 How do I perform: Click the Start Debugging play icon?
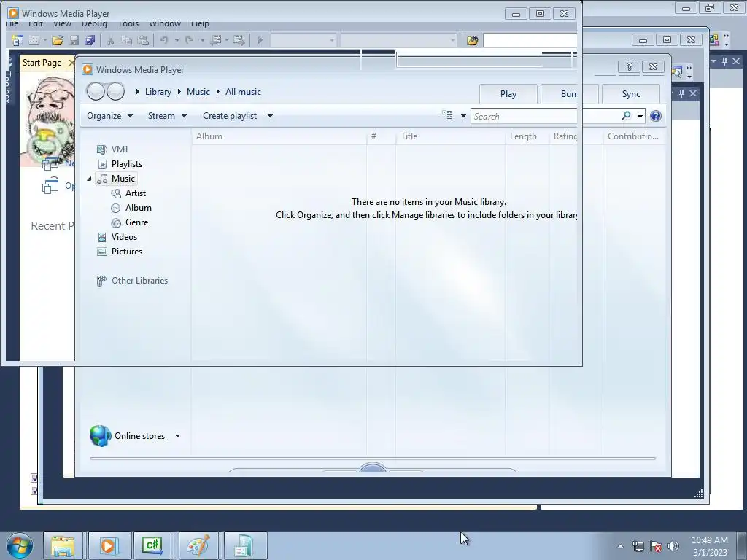tap(260, 41)
